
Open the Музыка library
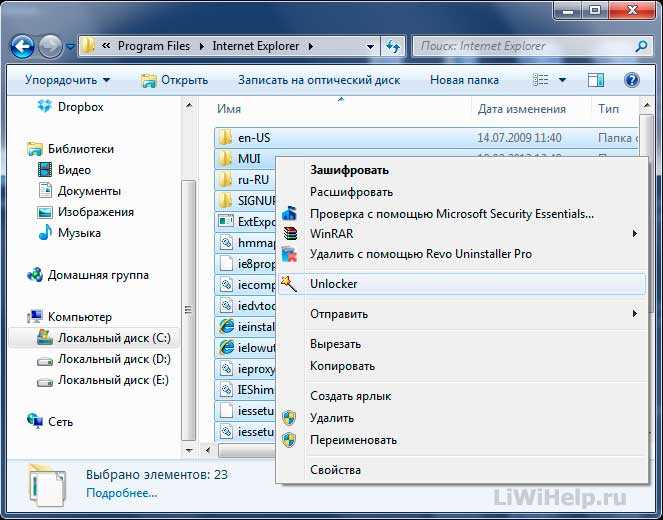click(x=69, y=233)
